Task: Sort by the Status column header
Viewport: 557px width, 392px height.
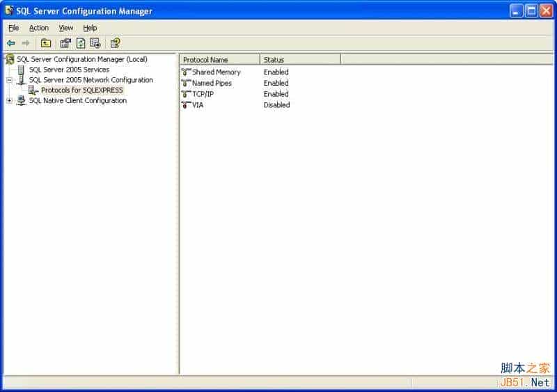Action: [301, 60]
